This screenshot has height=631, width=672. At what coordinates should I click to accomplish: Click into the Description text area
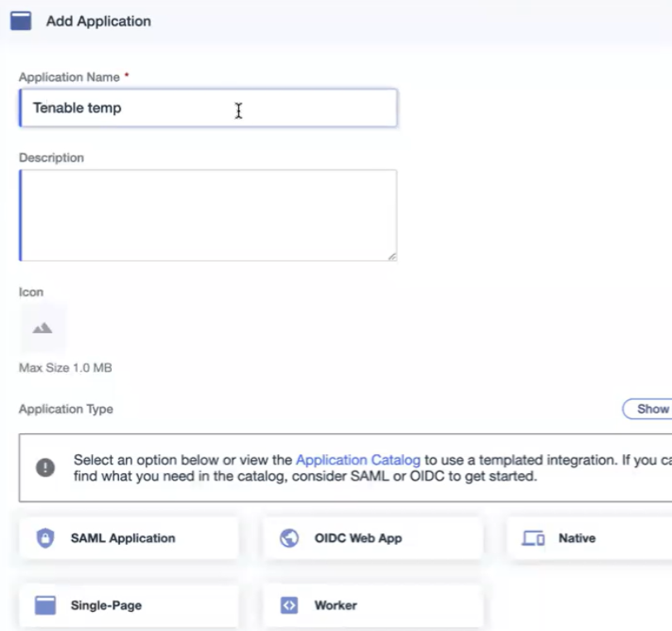pos(207,215)
